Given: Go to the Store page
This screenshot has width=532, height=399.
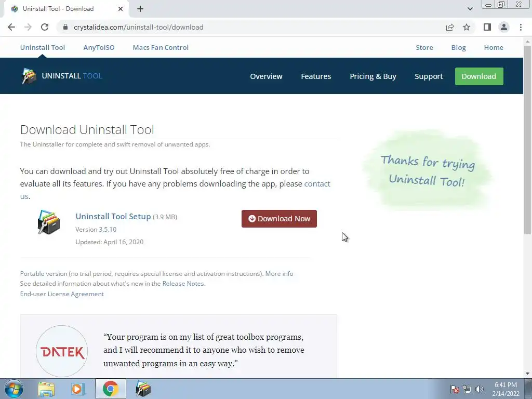Looking at the screenshot, I should point(424,47).
